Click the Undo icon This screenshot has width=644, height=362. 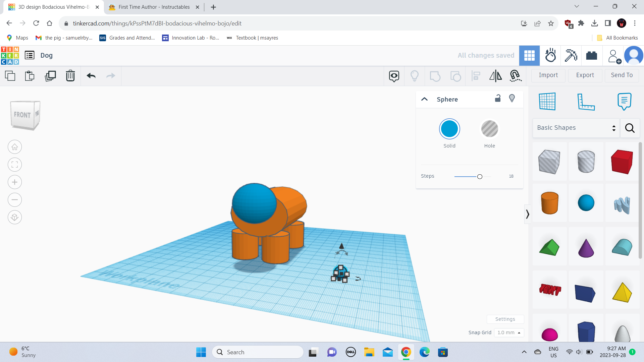[91, 76]
